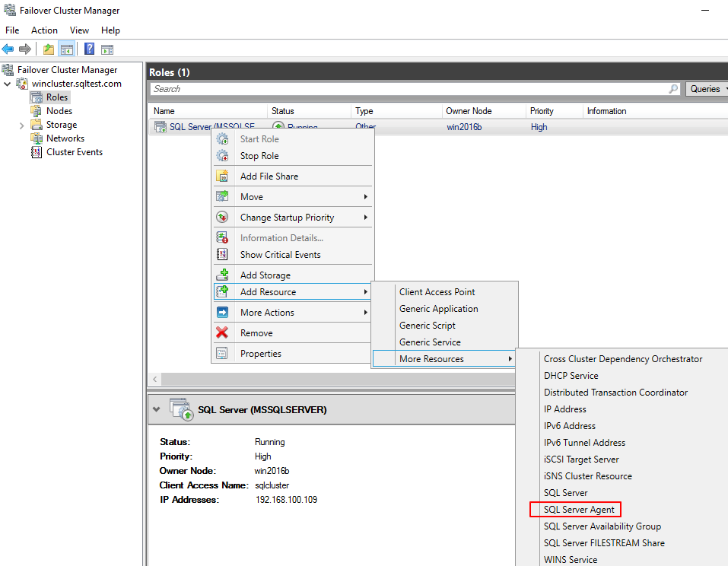This screenshot has height=566, width=728.
Task: Select SQL Server FILESTREAM Share resource
Action: (x=604, y=542)
